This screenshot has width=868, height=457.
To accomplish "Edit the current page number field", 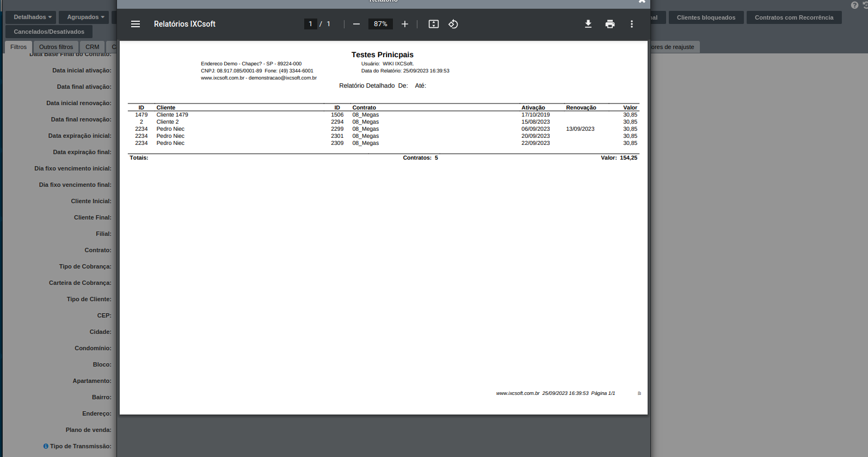I will tap(311, 24).
